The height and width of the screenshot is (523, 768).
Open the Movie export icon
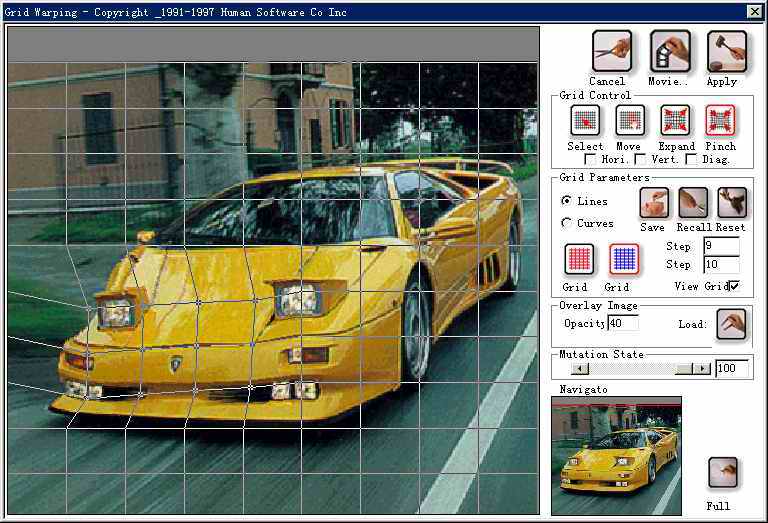(669, 50)
